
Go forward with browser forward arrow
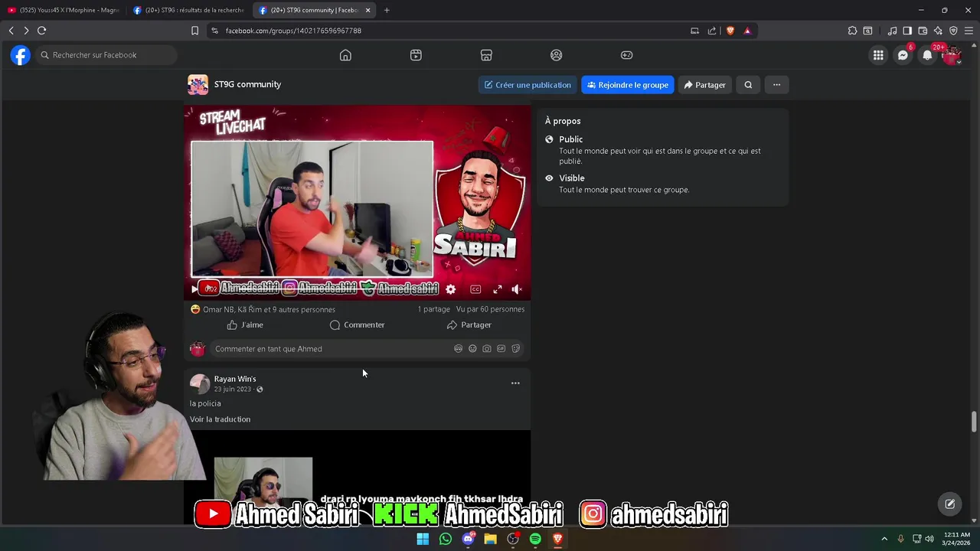click(26, 31)
